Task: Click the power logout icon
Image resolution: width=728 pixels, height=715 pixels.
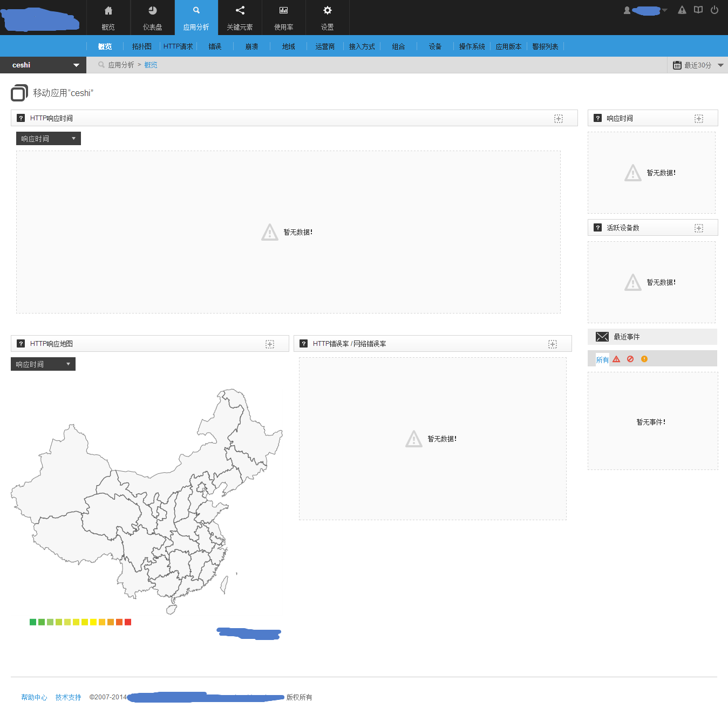Action: [714, 10]
